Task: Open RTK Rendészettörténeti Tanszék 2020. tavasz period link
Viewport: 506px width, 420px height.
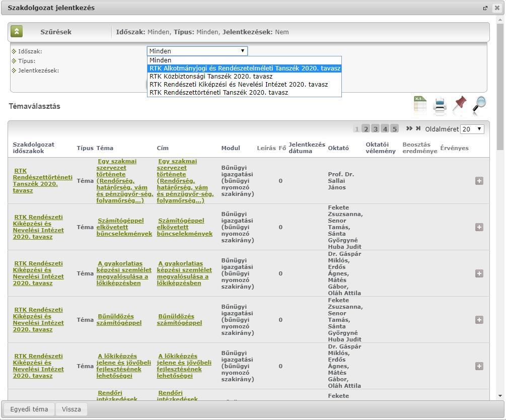Action: pyautogui.click(x=42, y=181)
